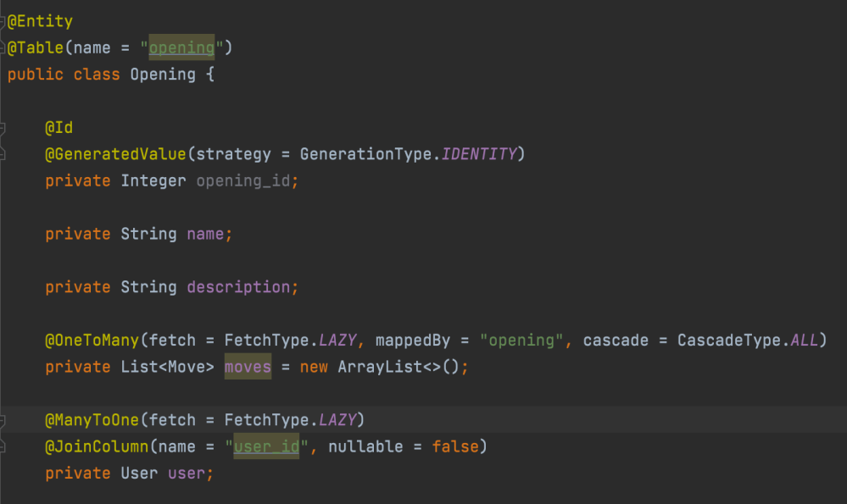The width and height of the screenshot is (847, 504).
Task: Click the User type in user field
Action: click(x=139, y=473)
